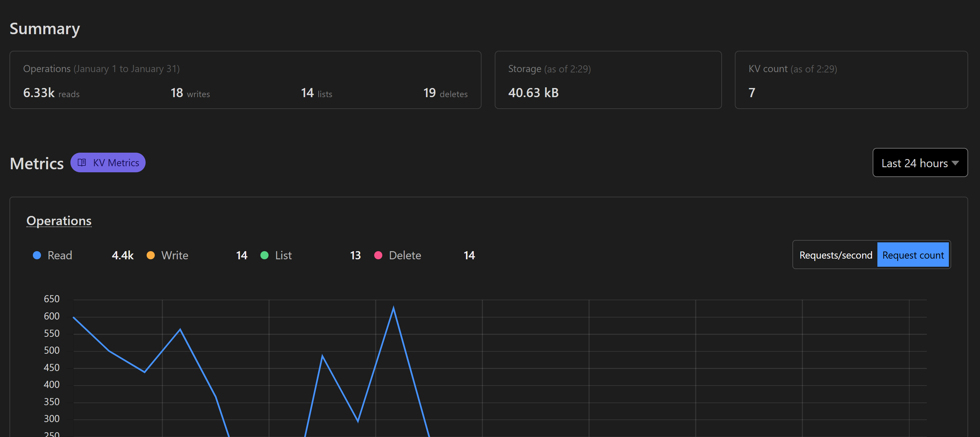Click the blue Read legend dot
The image size is (980, 437).
coord(37,255)
